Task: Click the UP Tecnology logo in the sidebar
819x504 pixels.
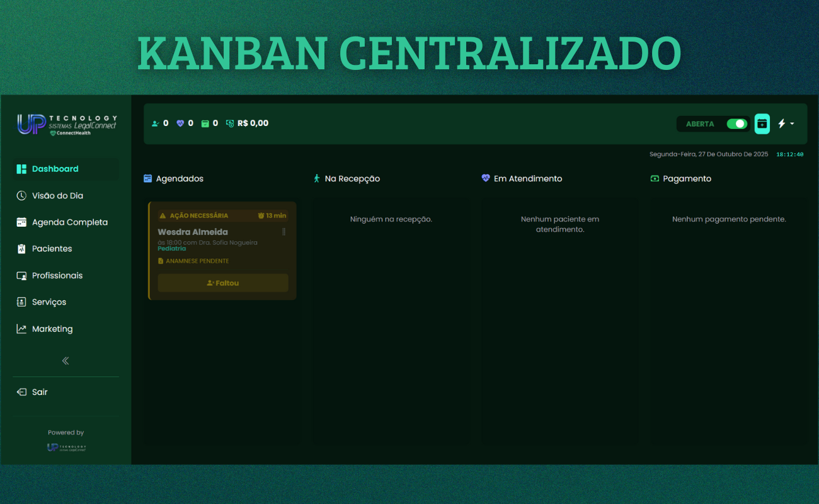Action: click(66, 124)
